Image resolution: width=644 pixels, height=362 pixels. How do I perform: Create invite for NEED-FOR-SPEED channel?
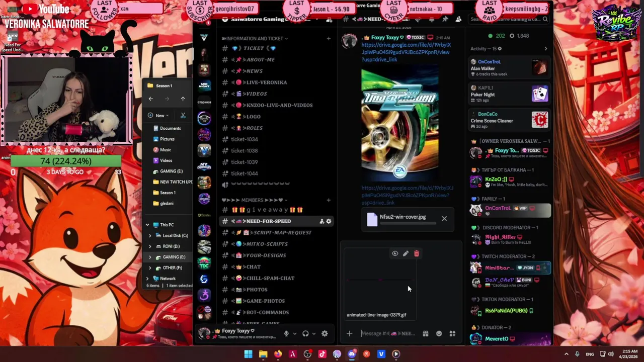321,221
